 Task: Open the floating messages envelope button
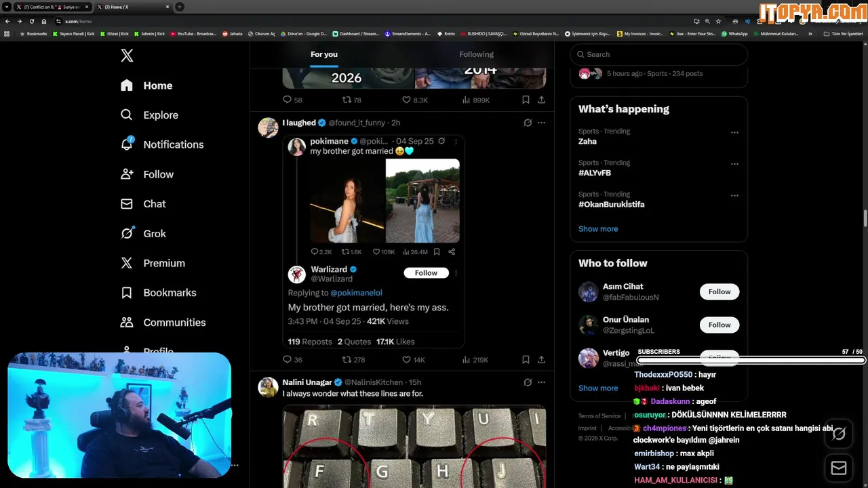pos(839,468)
